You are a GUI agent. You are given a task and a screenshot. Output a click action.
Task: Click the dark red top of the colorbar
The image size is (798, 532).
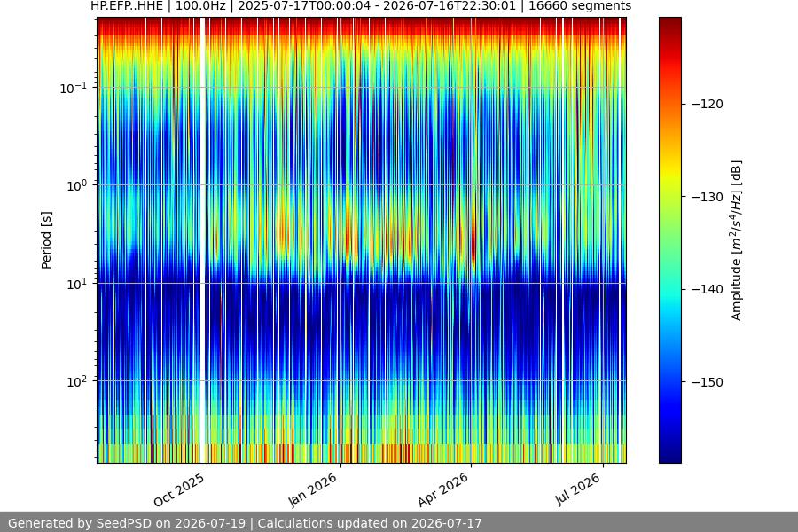click(669, 23)
